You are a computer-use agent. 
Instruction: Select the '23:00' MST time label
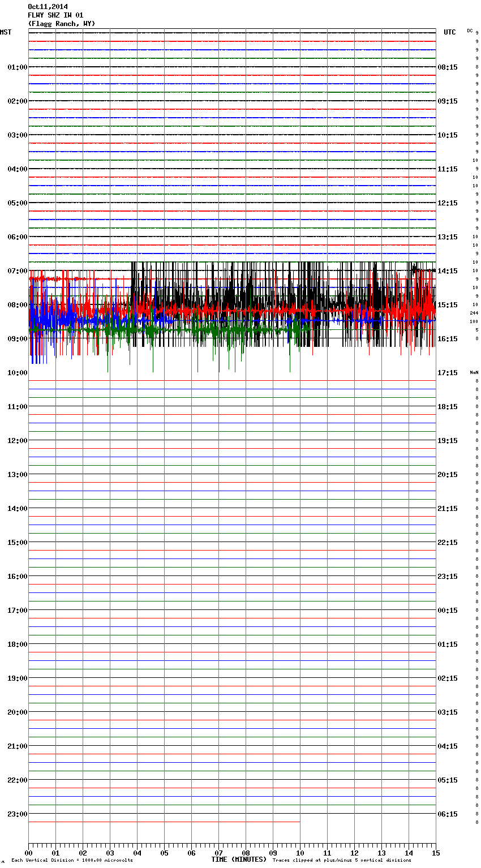(x=18, y=814)
